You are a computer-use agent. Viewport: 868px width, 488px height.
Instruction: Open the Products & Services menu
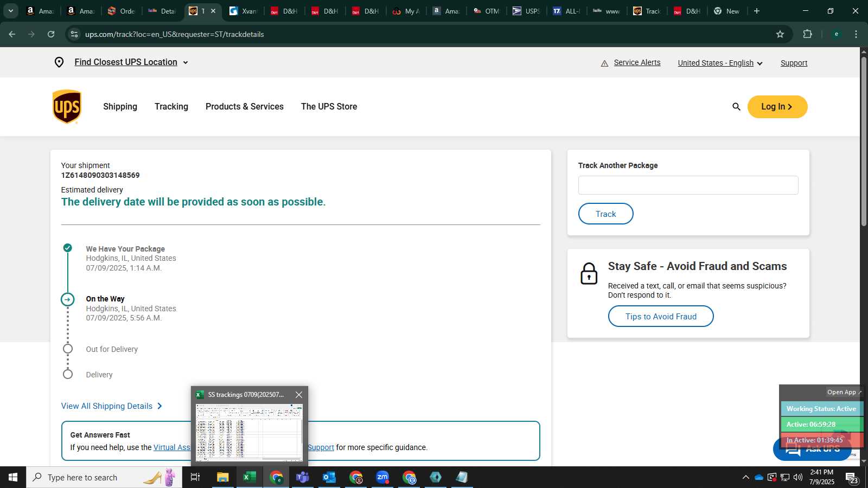tap(245, 107)
